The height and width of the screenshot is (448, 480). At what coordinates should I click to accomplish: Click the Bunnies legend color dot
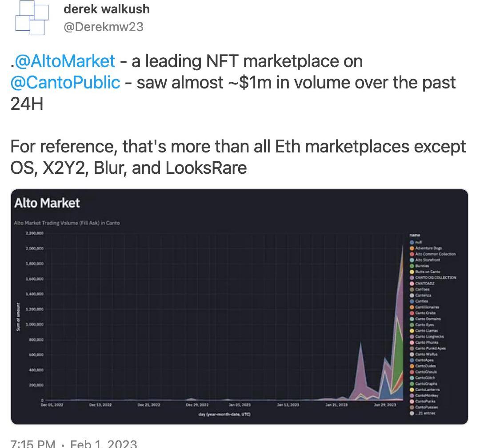[x=412, y=266]
